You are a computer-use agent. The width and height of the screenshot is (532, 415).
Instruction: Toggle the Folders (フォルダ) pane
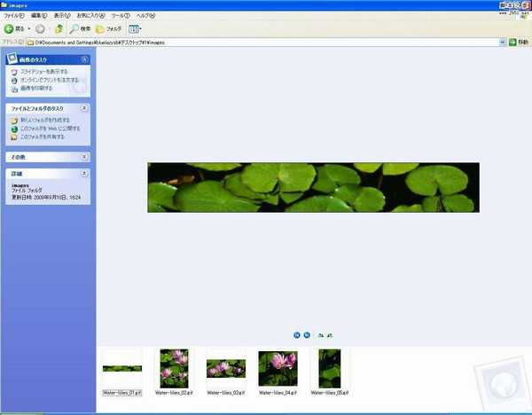click(x=108, y=28)
